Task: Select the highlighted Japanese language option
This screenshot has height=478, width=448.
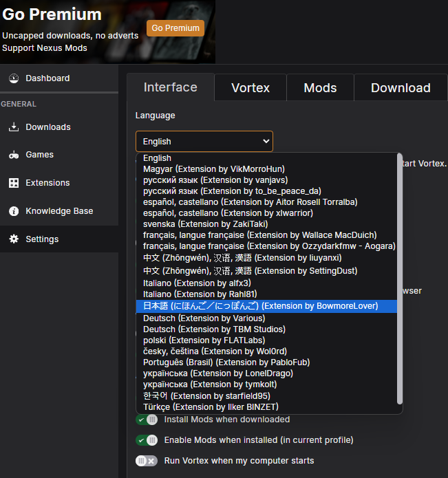Action: 260,306
